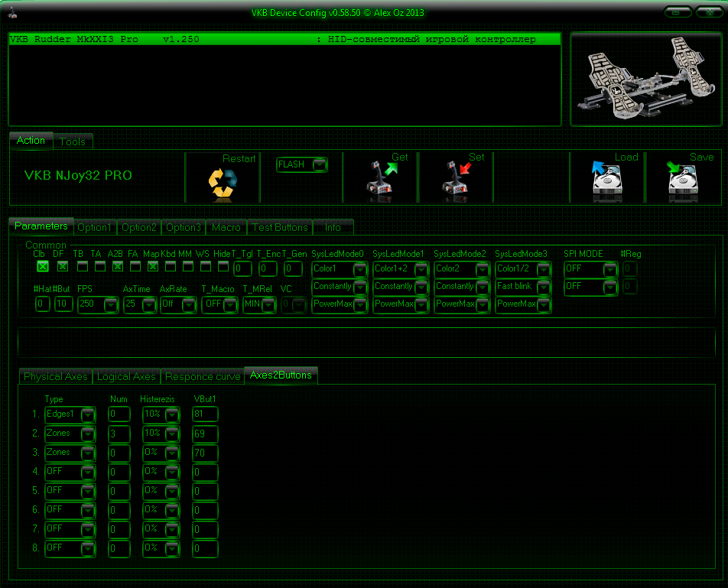Open row 2 Zones type dropdown
This screenshot has width=728, height=588.
pos(70,434)
